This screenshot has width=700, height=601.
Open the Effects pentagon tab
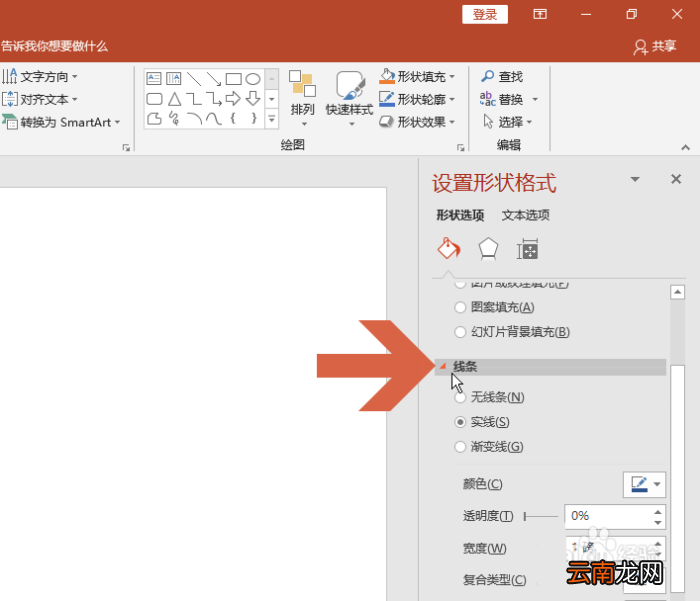pos(488,249)
